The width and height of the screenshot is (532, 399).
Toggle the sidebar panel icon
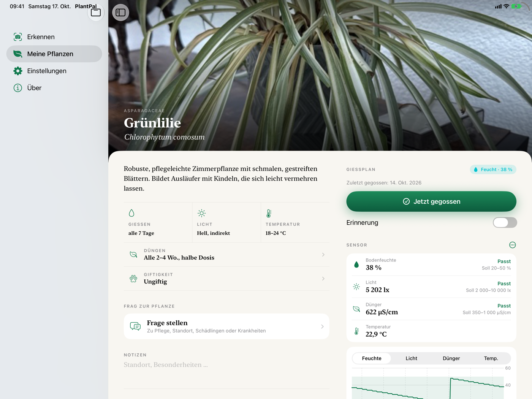point(120,13)
